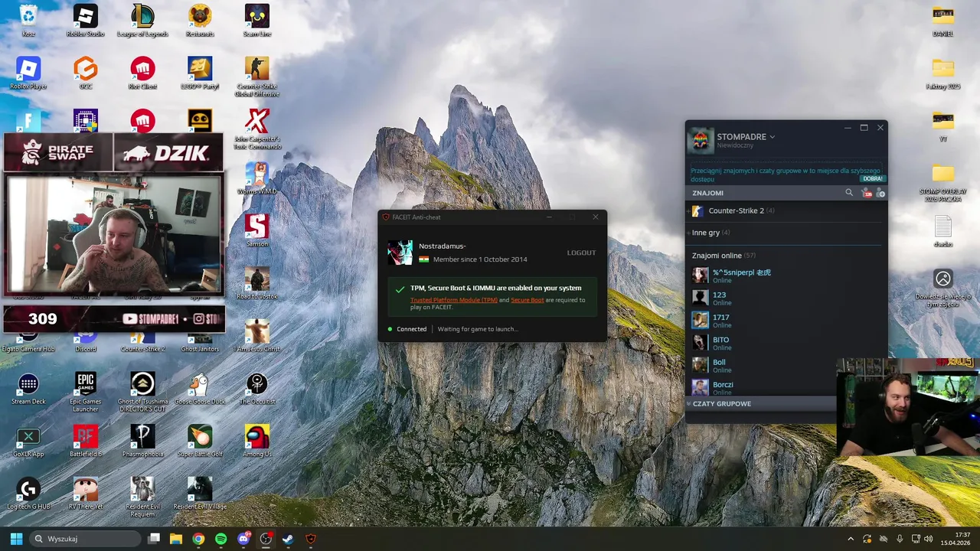Viewport: 980px width, 551px height.
Task: Open Among Us desktop shortcut
Action: 256,442
